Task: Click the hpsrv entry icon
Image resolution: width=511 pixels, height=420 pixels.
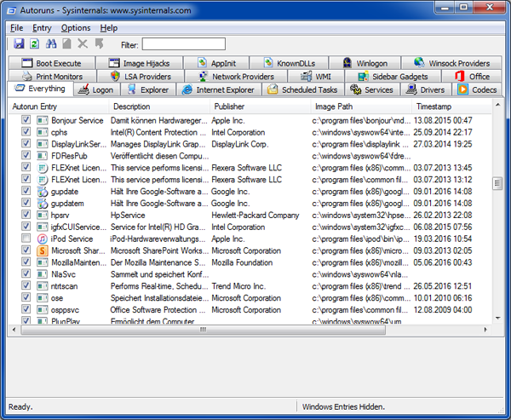Action: [43, 215]
